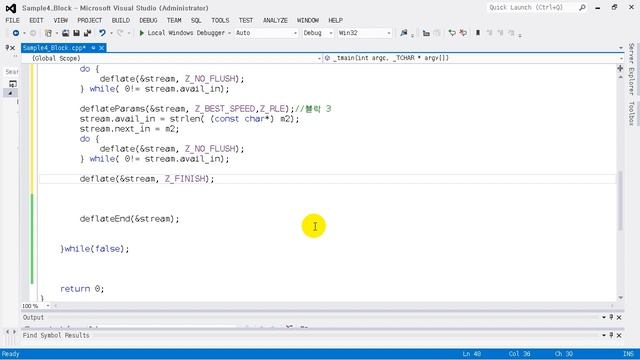640x360 pixels.
Task: Open the Server Explorer side tab
Action: pos(631,69)
